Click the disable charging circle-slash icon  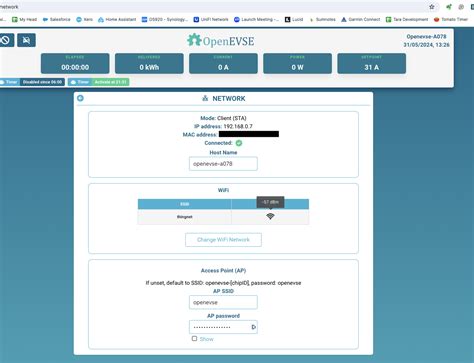[x=5, y=40]
